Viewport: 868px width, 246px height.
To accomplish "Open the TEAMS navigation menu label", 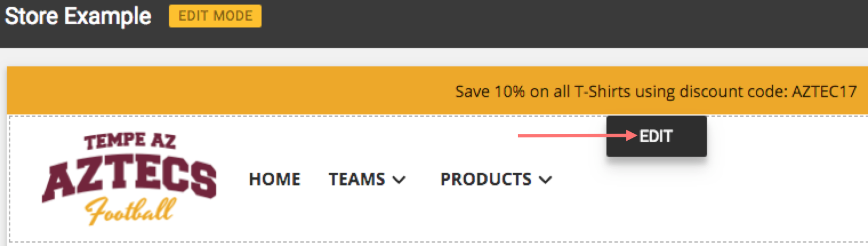I will pos(357,180).
